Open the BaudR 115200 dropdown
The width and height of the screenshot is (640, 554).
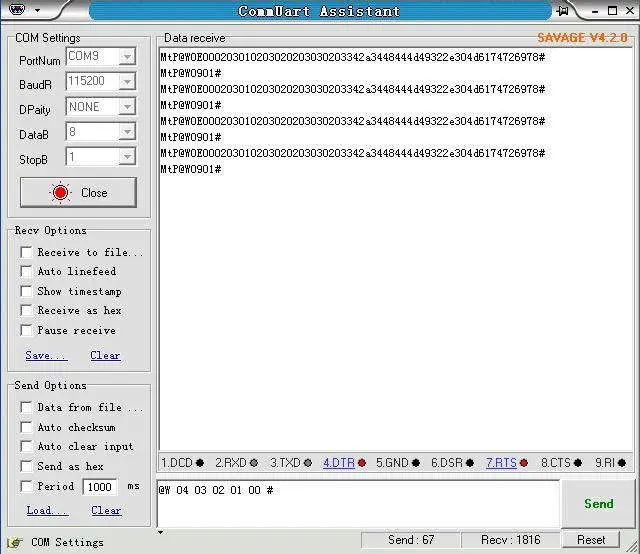127,82
